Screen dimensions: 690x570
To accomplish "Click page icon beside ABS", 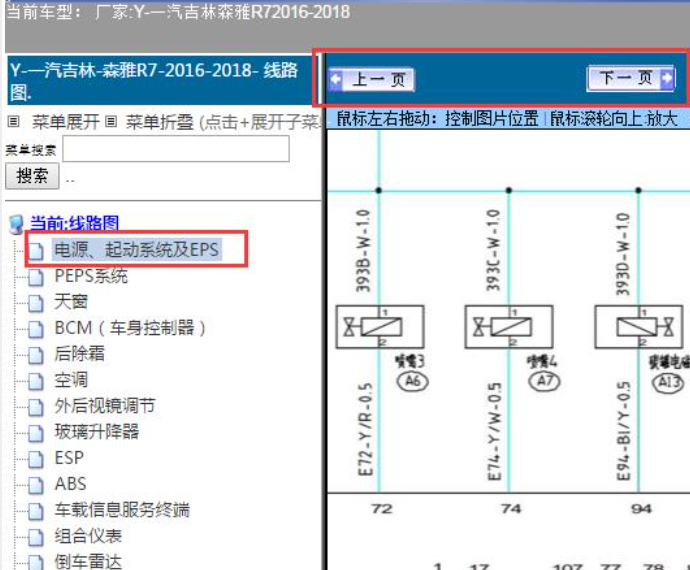I will (x=36, y=485).
